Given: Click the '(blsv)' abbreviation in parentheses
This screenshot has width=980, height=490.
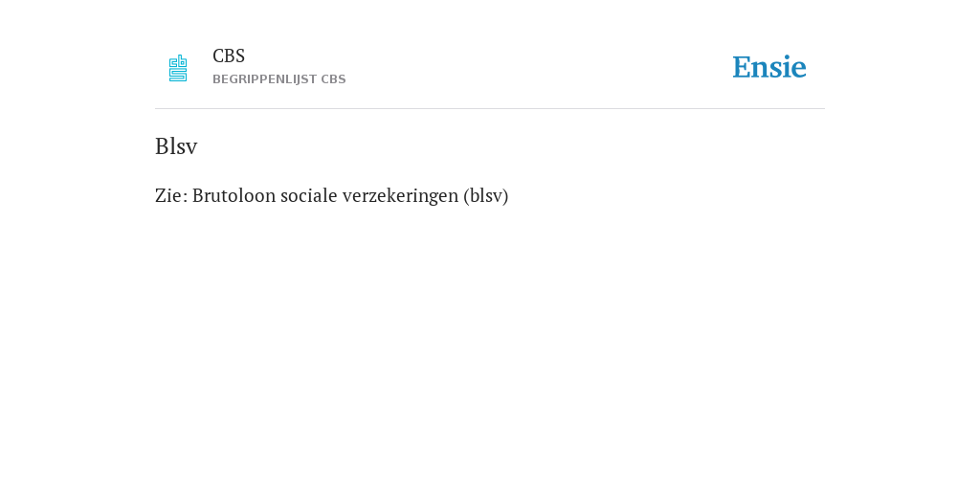Looking at the screenshot, I should [486, 195].
